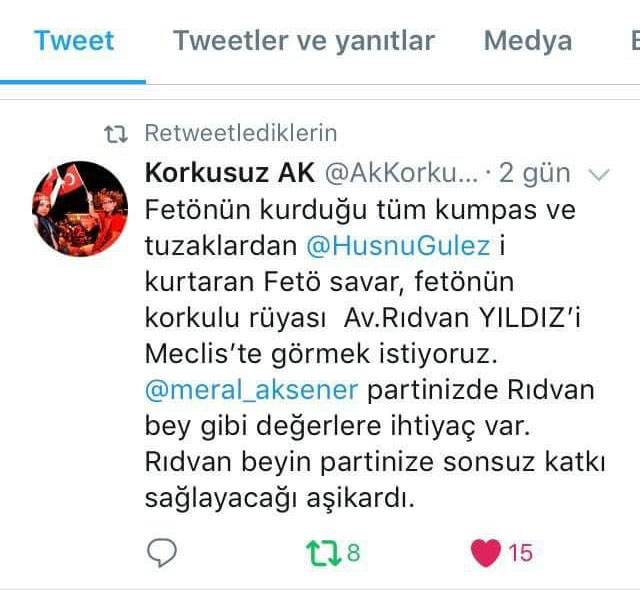Open the 2 gün timestamp
Screen dimensions: 640x590
pos(534,174)
